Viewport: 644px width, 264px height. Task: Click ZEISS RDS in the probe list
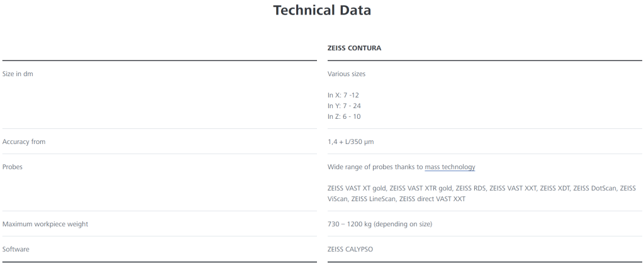pyautogui.click(x=470, y=189)
